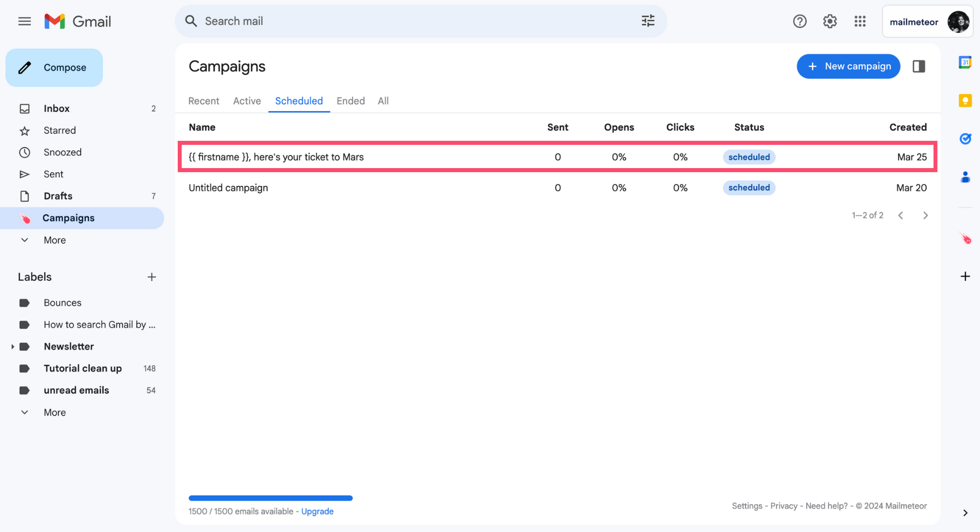Click the Clicks column header
This screenshot has width=980, height=532.
(680, 127)
